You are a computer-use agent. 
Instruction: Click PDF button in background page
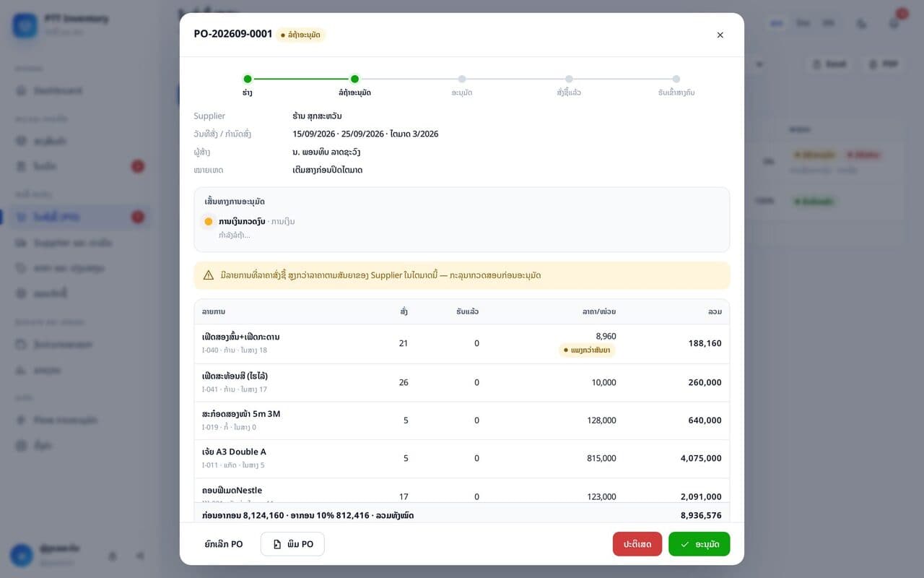click(x=883, y=64)
